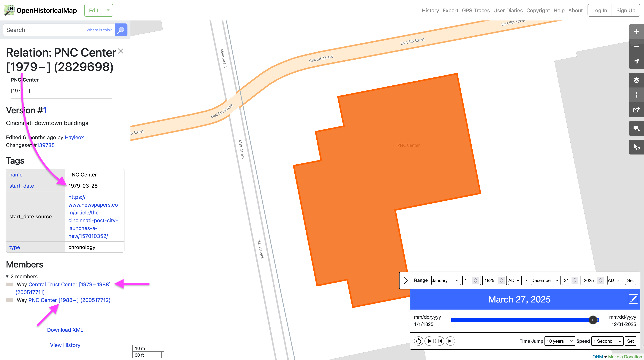Viewport: 644px width, 360px height.
Task: Open start era AD dropdown
Action: tap(514, 280)
